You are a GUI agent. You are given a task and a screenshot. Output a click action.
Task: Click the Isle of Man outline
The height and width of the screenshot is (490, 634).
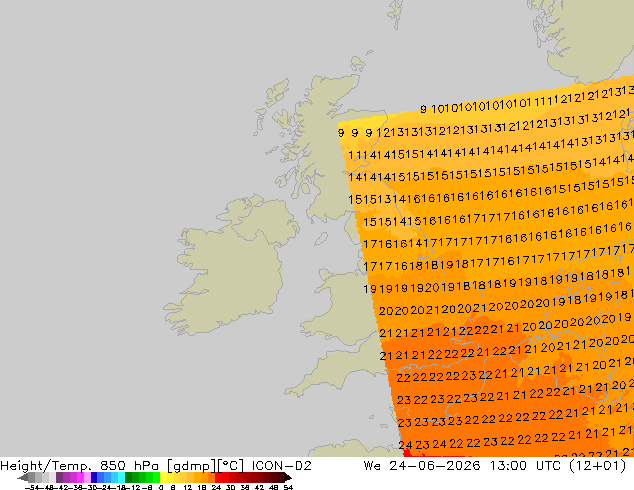click(x=321, y=239)
